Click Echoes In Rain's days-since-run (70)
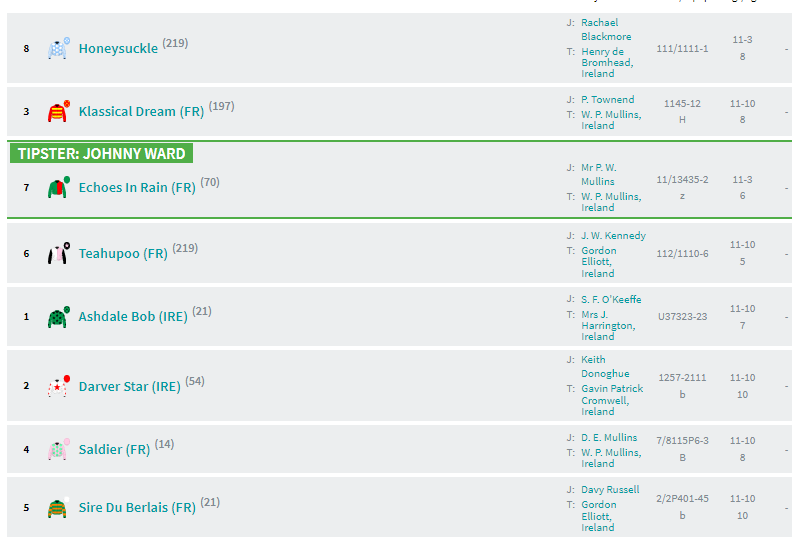 [x=210, y=182]
